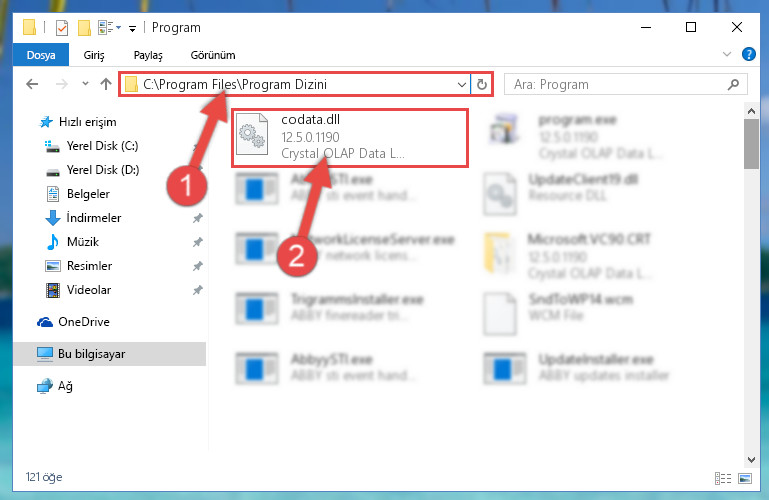Screen dimensions: 769x500
Task: Open Resimler in the sidebar
Action: pyautogui.click(x=78, y=266)
